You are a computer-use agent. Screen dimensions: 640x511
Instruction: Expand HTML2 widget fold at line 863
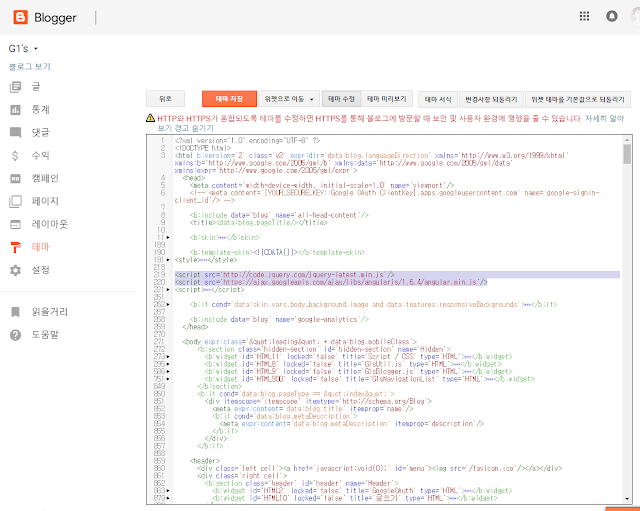click(168, 491)
